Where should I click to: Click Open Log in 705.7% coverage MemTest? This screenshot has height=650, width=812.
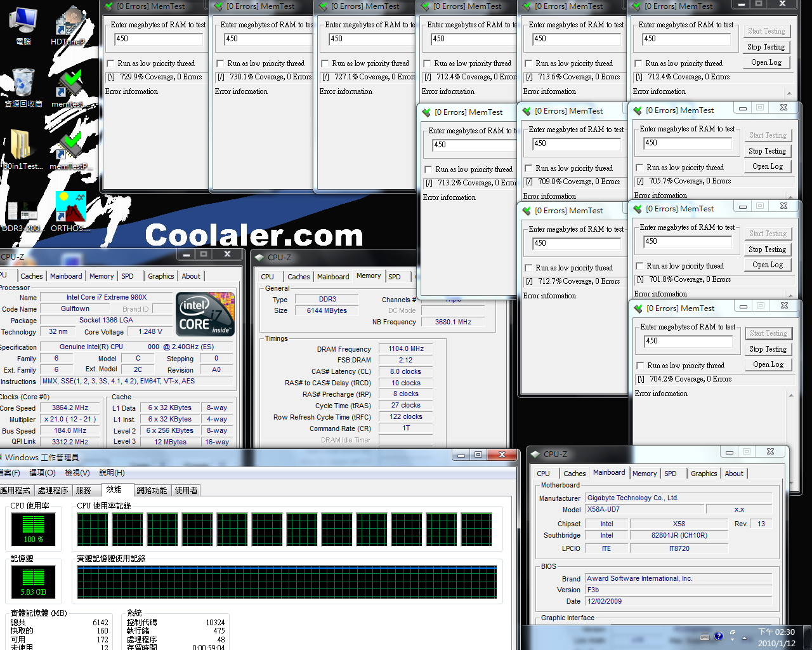[767, 166]
